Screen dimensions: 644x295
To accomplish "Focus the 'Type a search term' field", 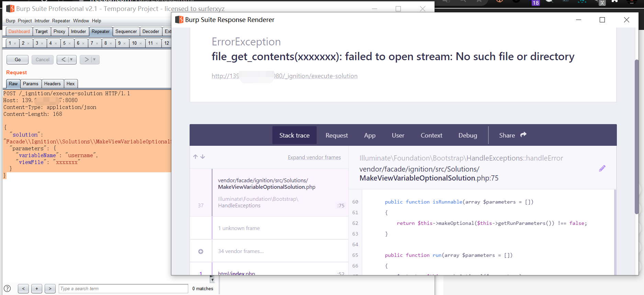I will [123, 288].
